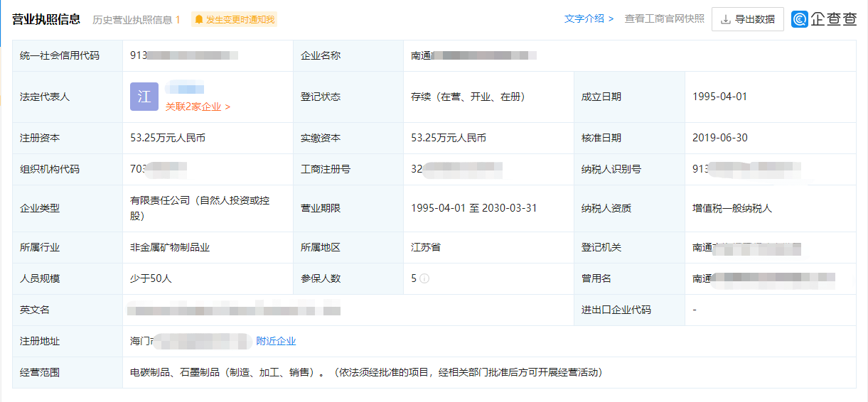Click the 成立日期 value 1995-04-01
868x402 pixels.
[x=719, y=97]
